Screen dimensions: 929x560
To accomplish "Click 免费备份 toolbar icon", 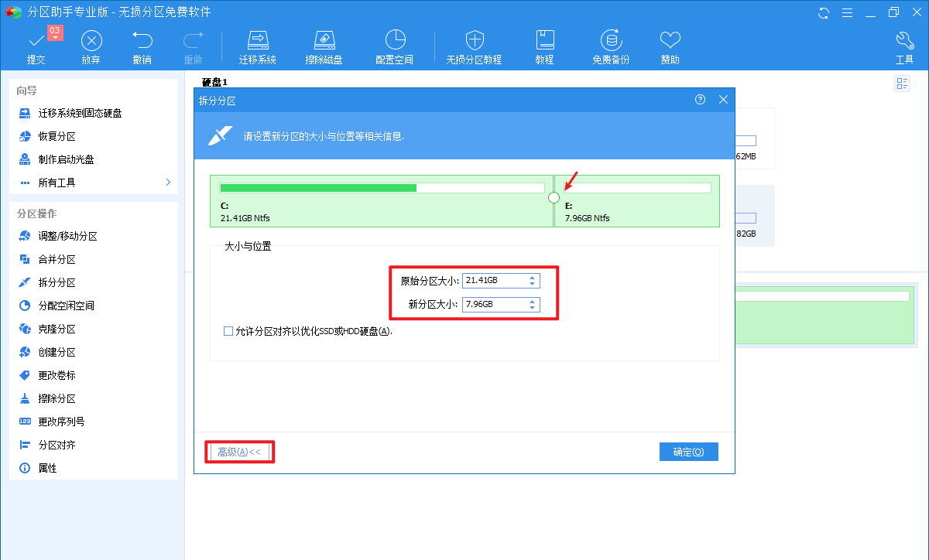I will click(x=611, y=48).
